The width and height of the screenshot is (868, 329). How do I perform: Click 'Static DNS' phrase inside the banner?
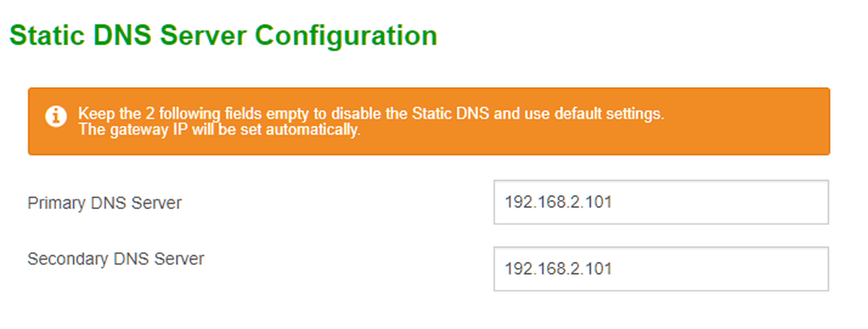[450, 113]
